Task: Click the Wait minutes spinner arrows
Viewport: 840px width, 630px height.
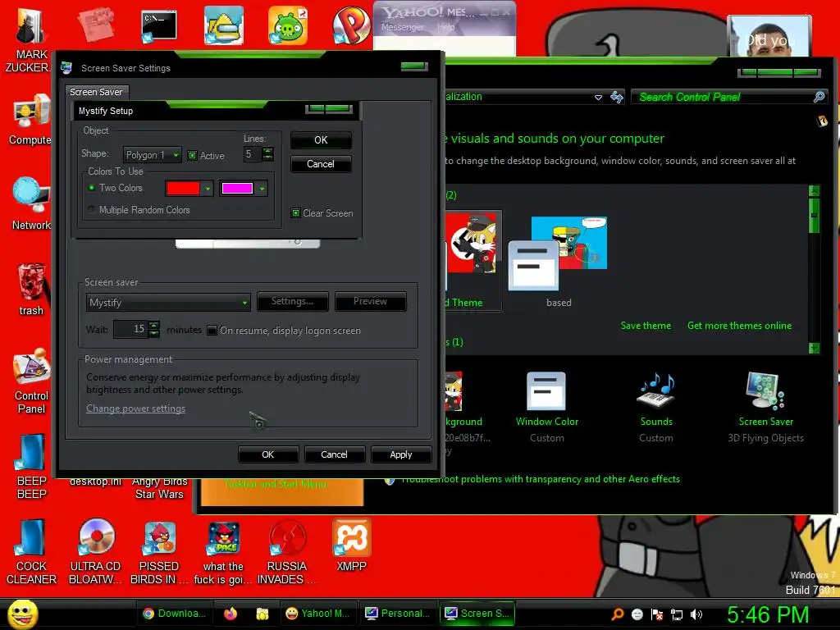Action: pyautogui.click(x=153, y=329)
